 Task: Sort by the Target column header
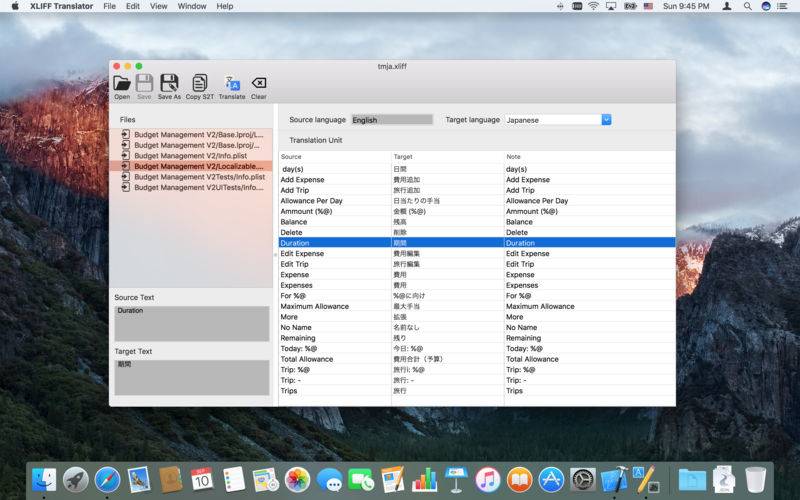pyautogui.click(x=447, y=157)
